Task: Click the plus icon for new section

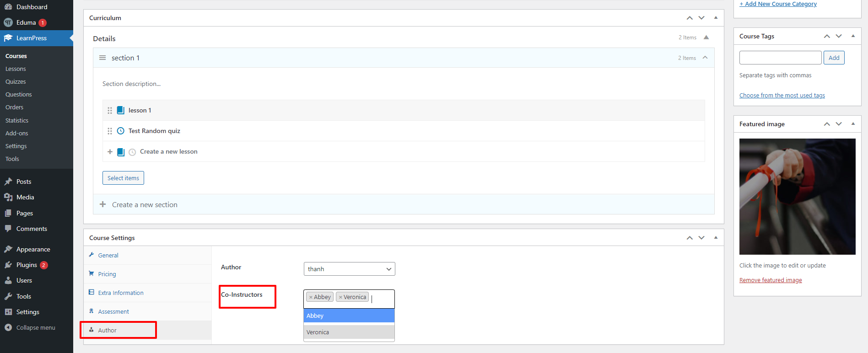Action: click(103, 204)
